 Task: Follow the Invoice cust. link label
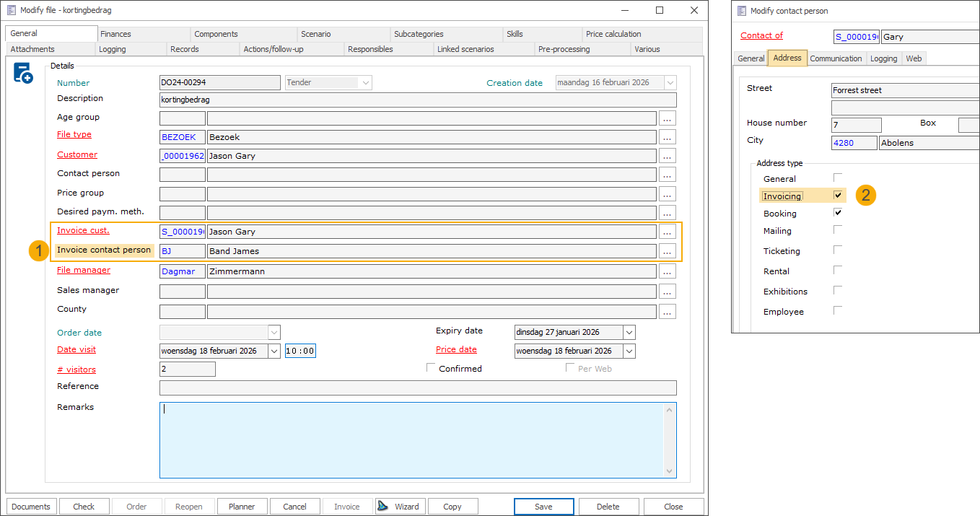[x=83, y=230]
